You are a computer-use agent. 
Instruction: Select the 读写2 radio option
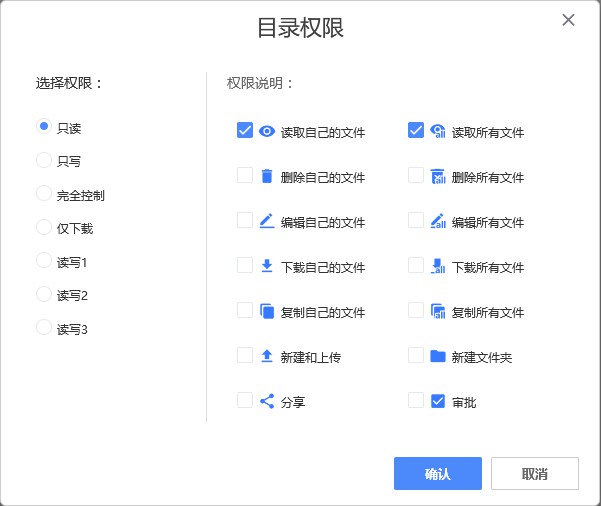[x=44, y=294]
